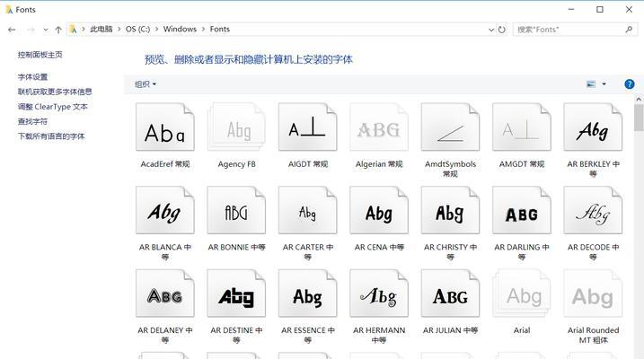Viewport: 644px width, 359px height.
Task: Open the AIGDT font icon
Action: [307, 127]
